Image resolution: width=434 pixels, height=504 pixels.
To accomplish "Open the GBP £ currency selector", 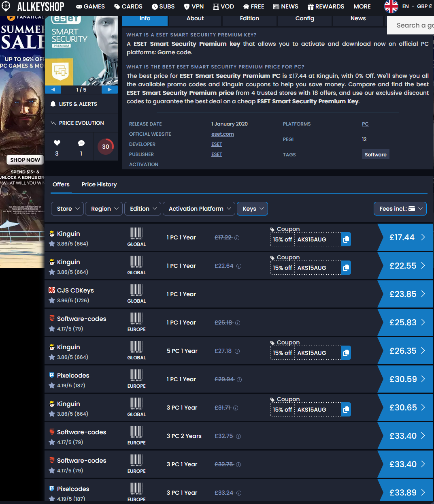I will 424,6.
